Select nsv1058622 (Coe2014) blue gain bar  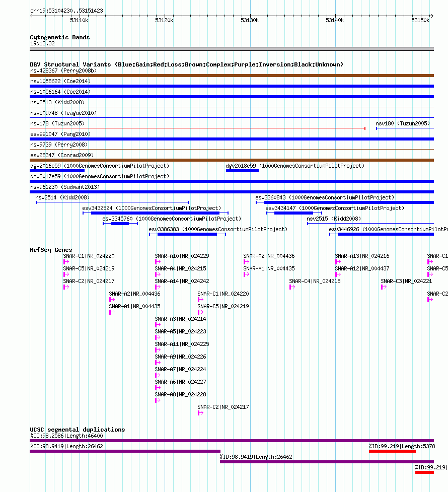click(x=232, y=86)
